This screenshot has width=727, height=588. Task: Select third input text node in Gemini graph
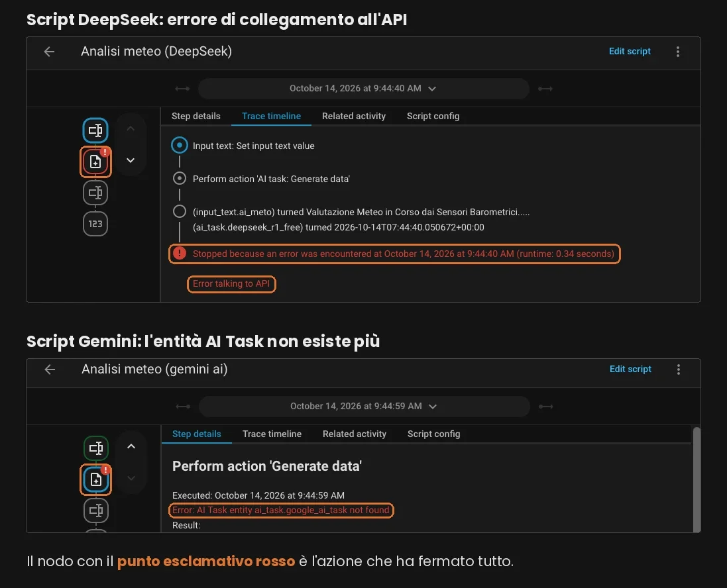pos(96,511)
